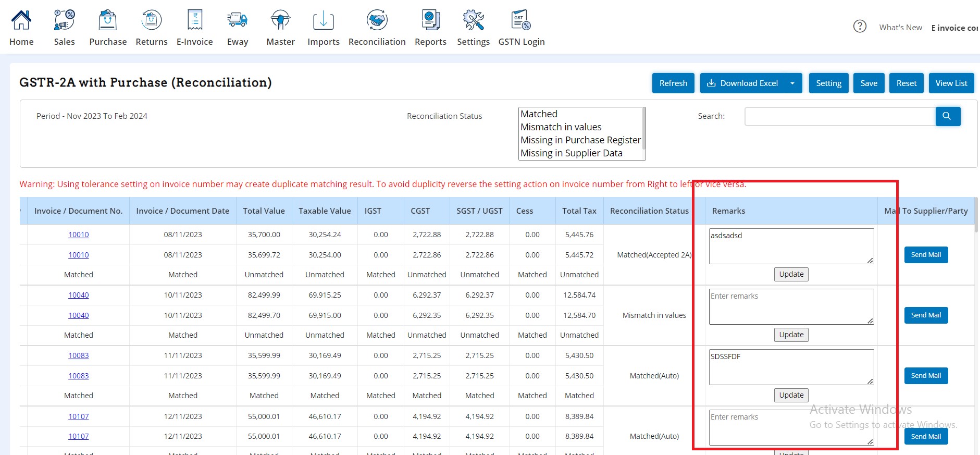
Task: Open first invoice 10040 link
Action: (79, 295)
